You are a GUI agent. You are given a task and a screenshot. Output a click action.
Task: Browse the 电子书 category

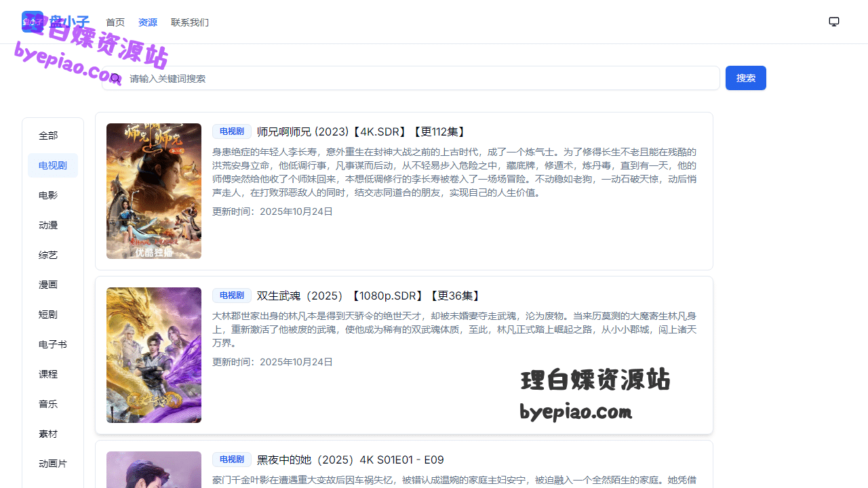52,344
